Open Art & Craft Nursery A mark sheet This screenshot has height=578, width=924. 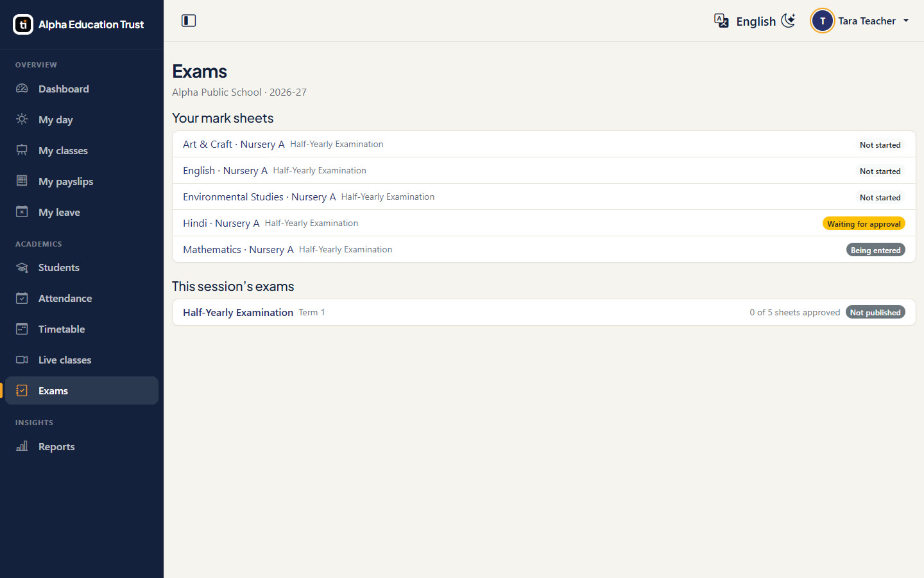tap(544, 144)
